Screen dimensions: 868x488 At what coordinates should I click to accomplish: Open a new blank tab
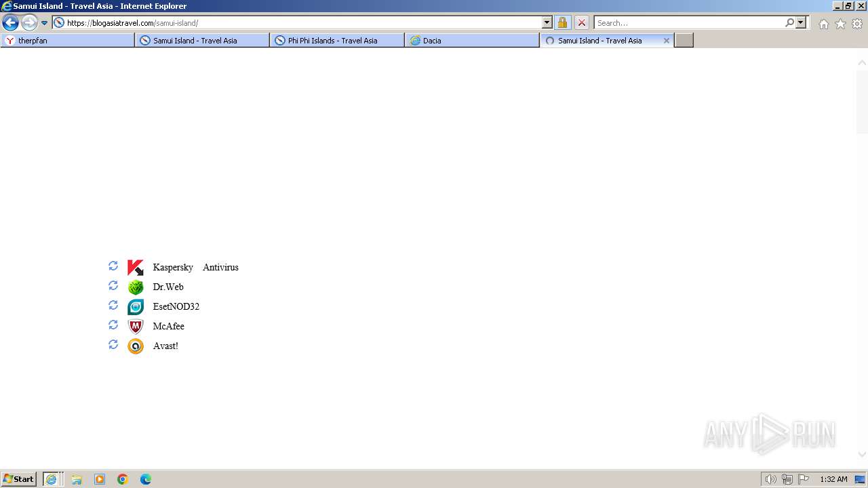[684, 41]
